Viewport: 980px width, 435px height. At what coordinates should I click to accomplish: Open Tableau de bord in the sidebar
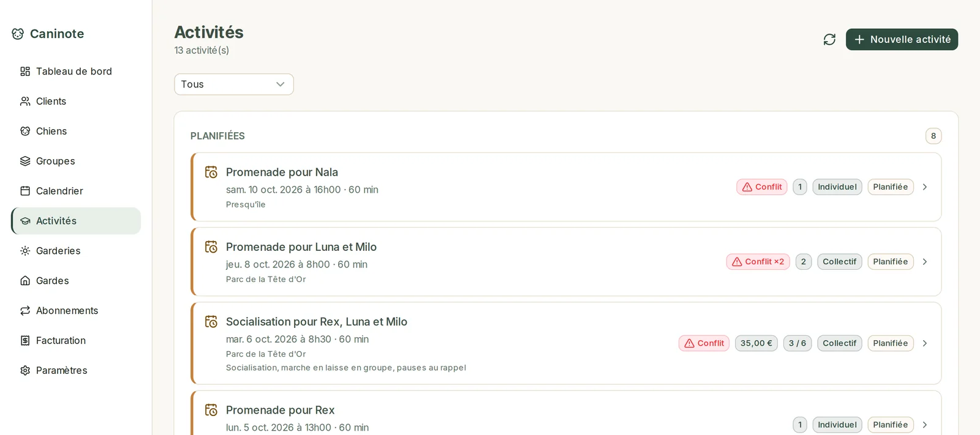coord(76,72)
